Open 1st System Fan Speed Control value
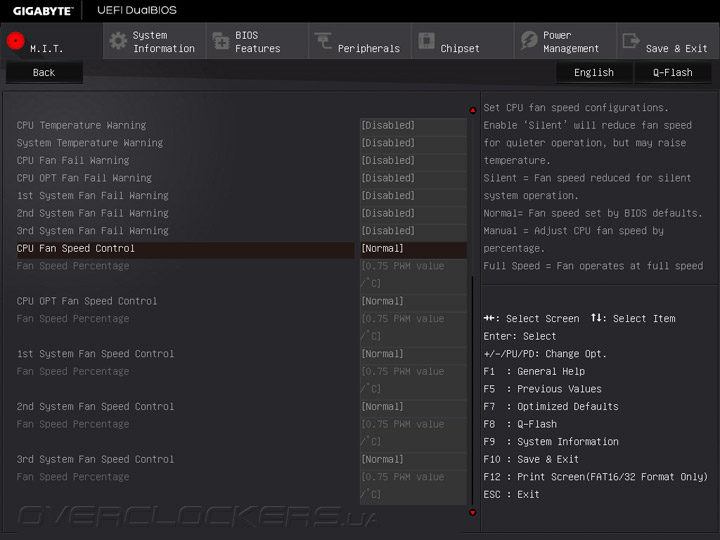The height and width of the screenshot is (540, 720). click(x=413, y=354)
